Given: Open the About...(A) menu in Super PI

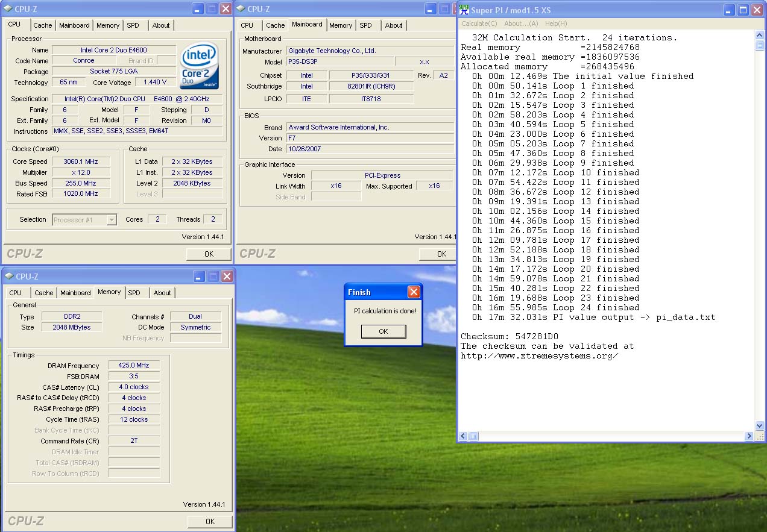Looking at the screenshot, I should pyautogui.click(x=521, y=23).
